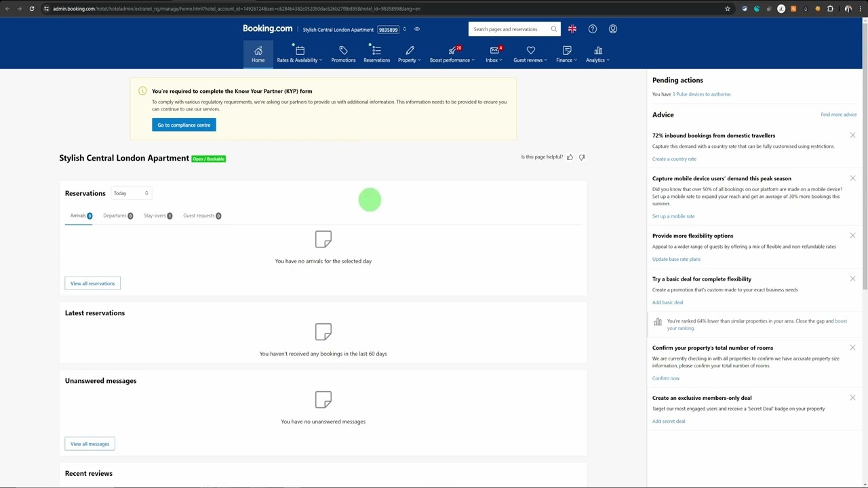Screen dimensions: 868x488
Task: Click Add basic deal link
Action: coord(667,302)
